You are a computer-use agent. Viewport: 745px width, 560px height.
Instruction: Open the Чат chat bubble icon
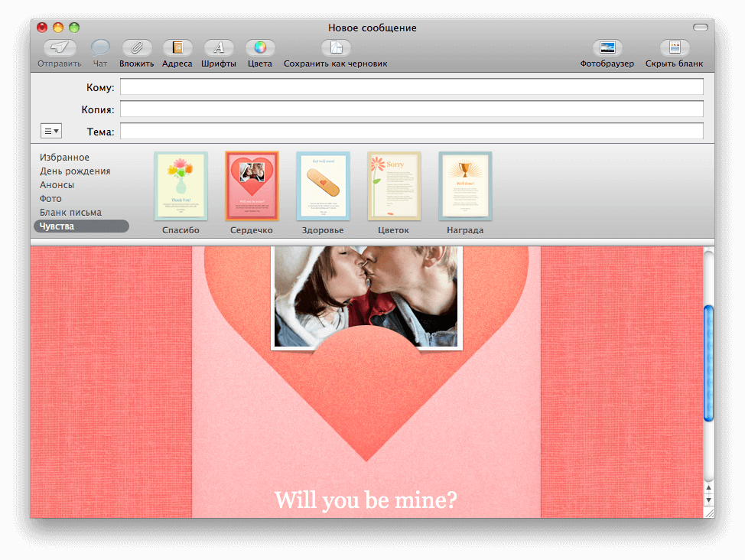tap(100, 48)
